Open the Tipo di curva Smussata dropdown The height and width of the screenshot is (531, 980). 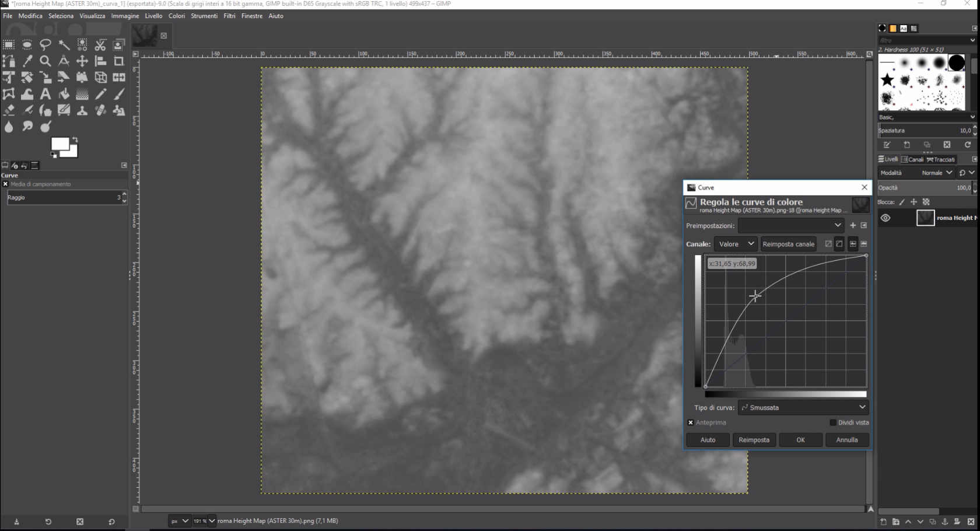(x=803, y=407)
